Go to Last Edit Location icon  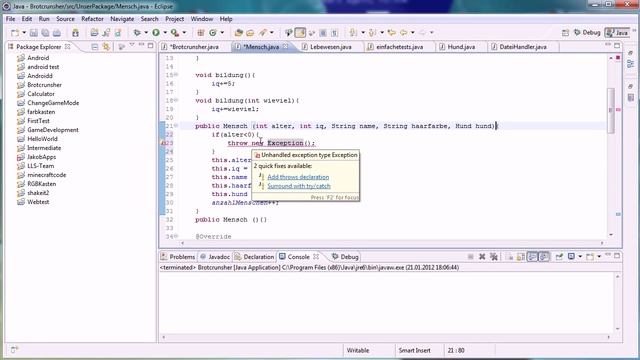391,33
